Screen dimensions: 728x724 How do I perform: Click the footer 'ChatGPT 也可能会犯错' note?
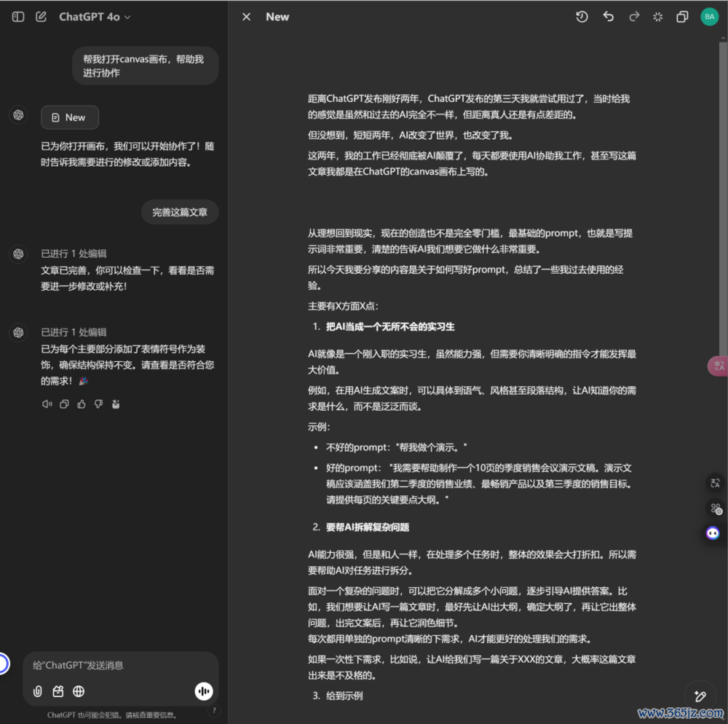(x=112, y=715)
